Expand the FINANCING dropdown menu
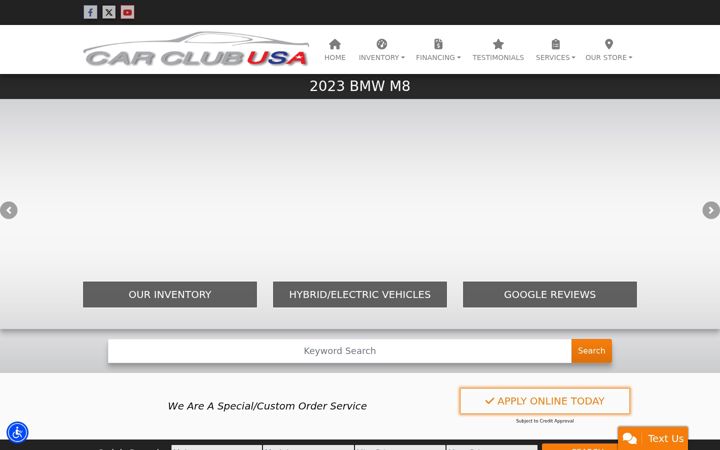This screenshot has width=720, height=450. (438, 57)
